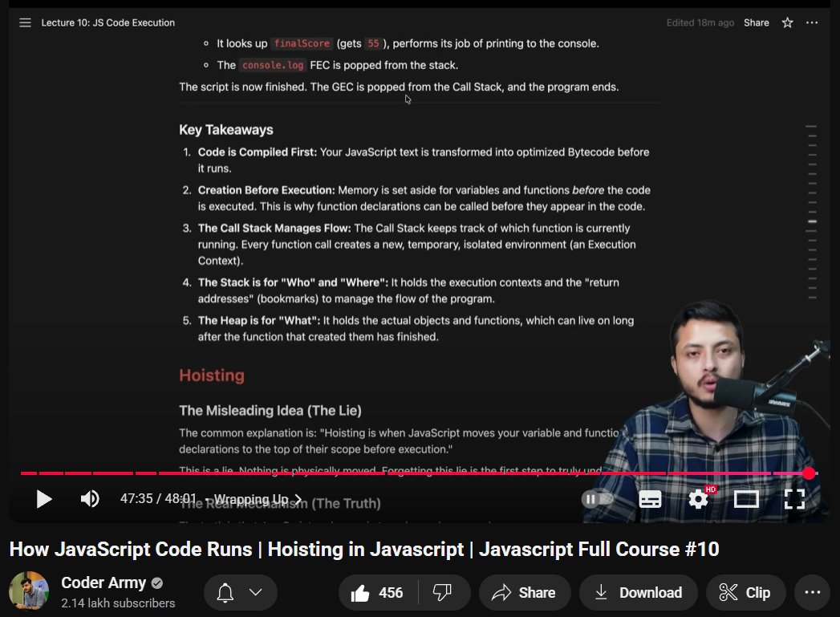Viewport: 840px width, 617px height.
Task: Click Share in the document header
Action: click(756, 22)
